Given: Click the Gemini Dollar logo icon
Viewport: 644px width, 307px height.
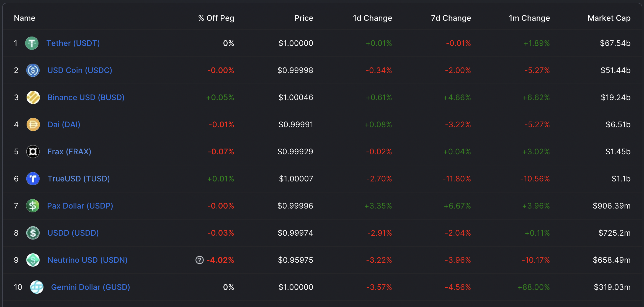Looking at the screenshot, I should [37, 287].
